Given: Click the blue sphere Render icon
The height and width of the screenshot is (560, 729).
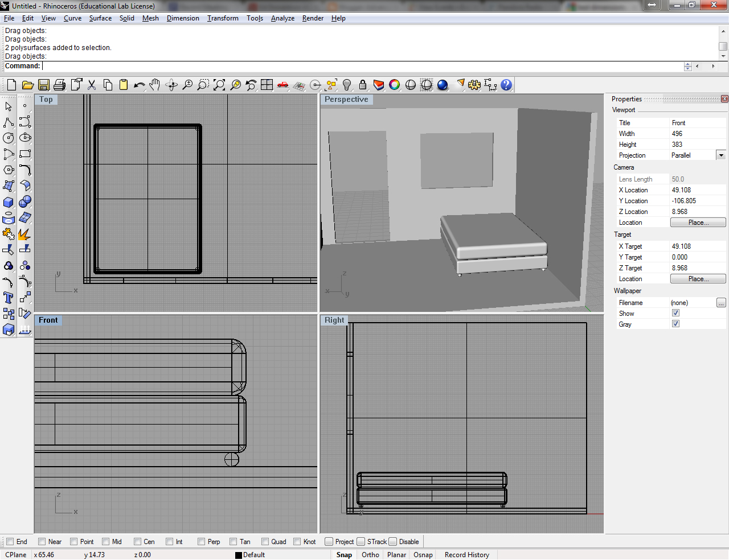Looking at the screenshot, I should click(x=443, y=85).
